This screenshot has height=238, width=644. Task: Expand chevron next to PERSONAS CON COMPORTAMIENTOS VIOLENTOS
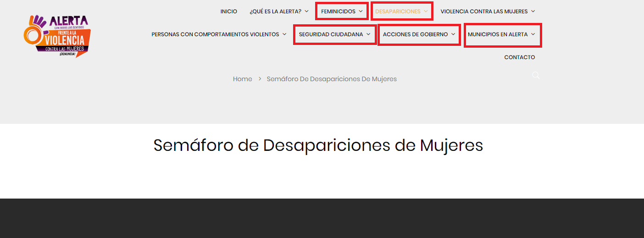tap(284, 34)
